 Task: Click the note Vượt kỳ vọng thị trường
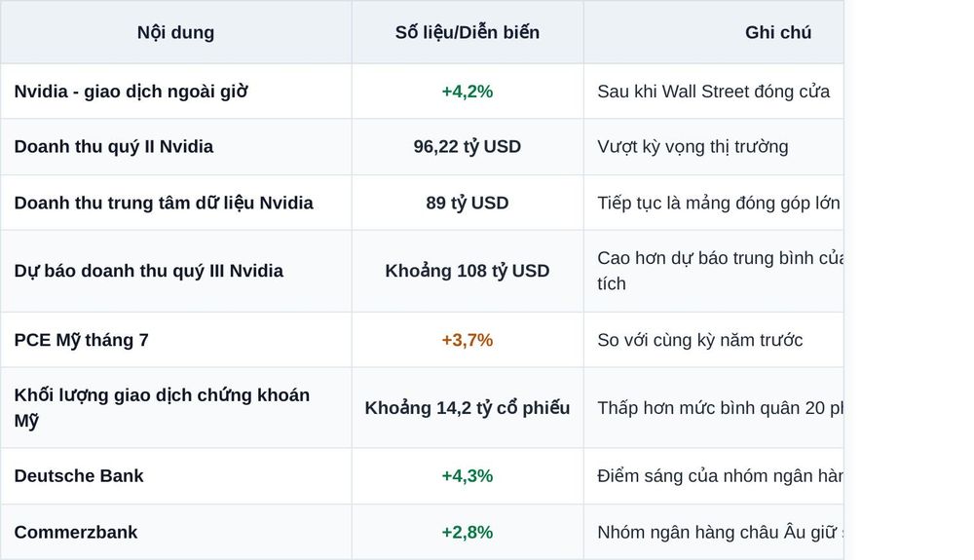(693, 146)
